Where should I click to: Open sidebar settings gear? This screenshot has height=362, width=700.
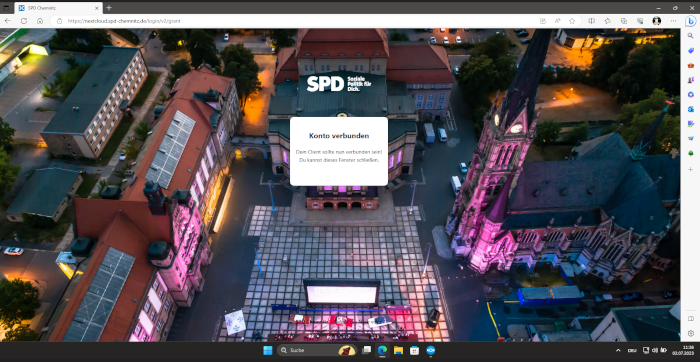[x=691, y=333]
